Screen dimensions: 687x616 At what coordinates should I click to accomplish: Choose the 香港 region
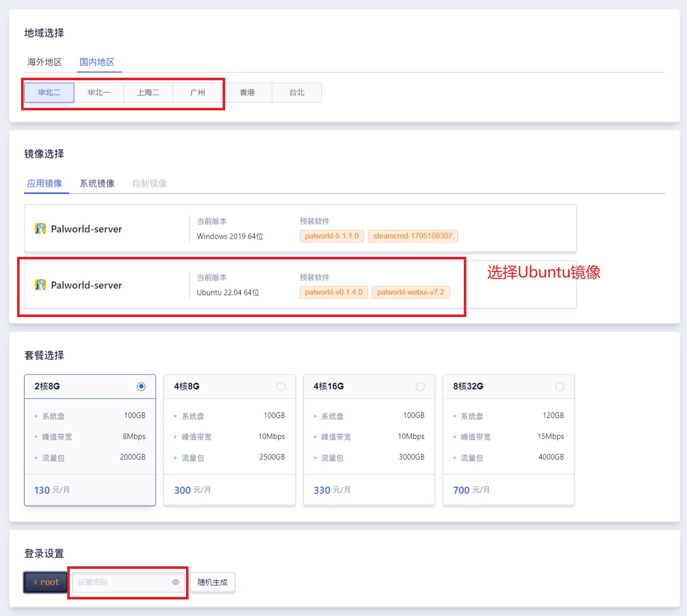tap(247, 93)
